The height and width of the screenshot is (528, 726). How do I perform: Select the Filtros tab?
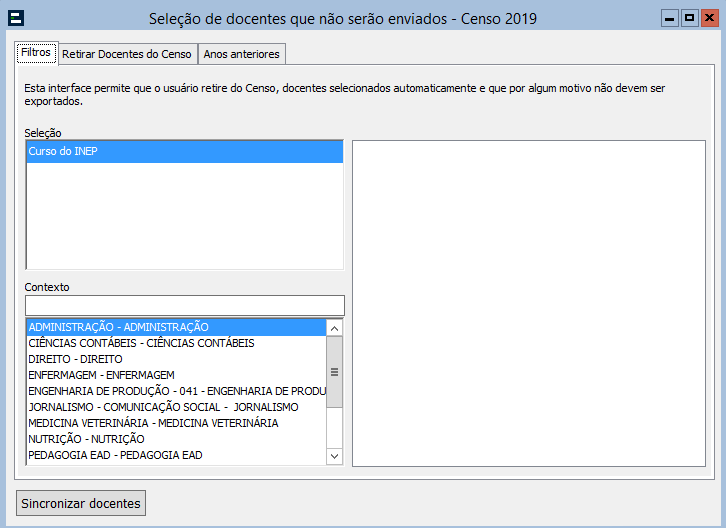tap(36, 53)
